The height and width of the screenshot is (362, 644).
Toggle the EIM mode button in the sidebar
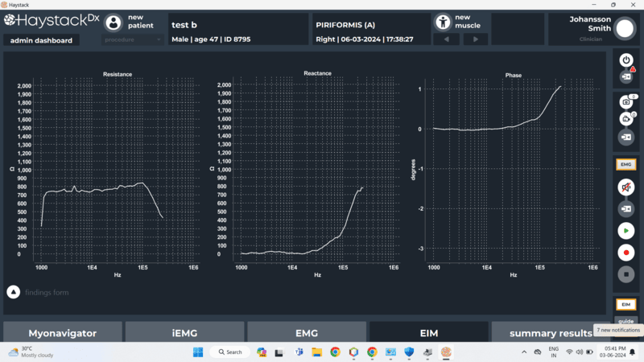tap(625, 305)
